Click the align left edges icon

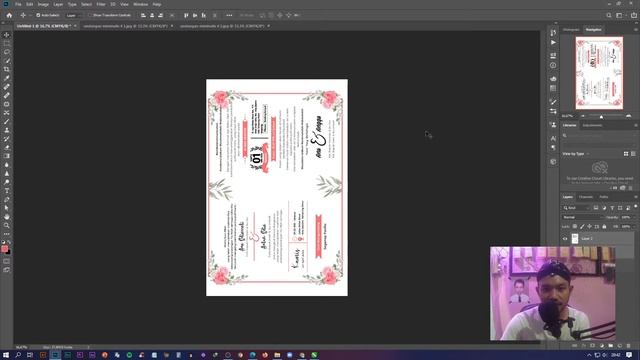[143, 15]
